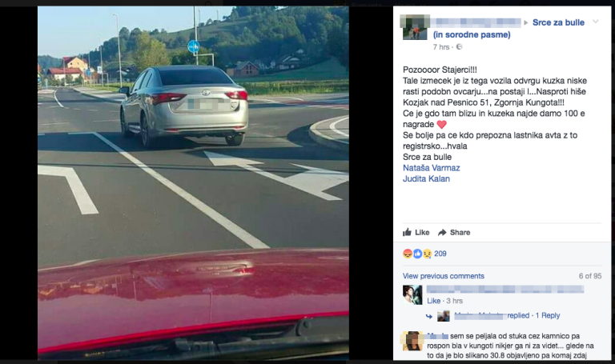This screenshot has height=364, width=615.
Task: Click the Share arrow icon
Action: pos(442,232)
